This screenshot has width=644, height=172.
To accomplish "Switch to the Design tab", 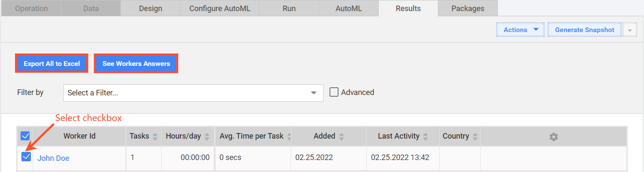I will tap(150, 8).
